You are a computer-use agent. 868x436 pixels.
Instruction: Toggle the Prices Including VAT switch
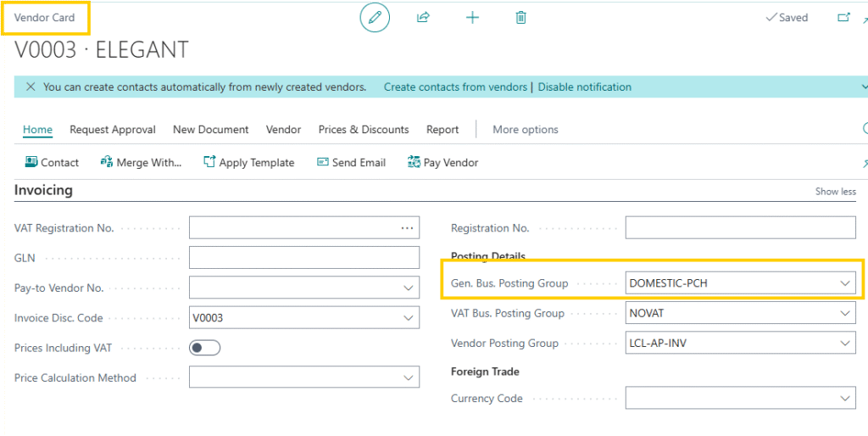point(204,348)
